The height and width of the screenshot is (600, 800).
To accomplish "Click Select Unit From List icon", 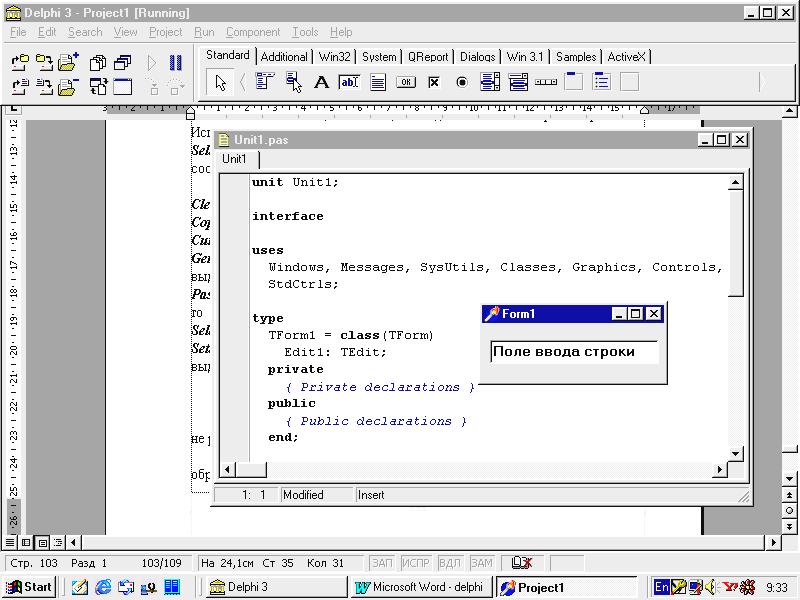I will coord(98,63).
